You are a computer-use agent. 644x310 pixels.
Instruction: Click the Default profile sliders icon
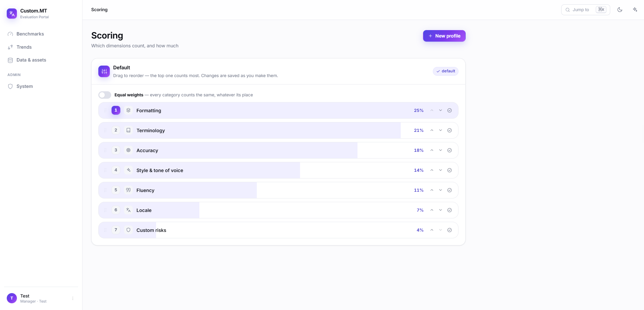(x=104, y=71)
